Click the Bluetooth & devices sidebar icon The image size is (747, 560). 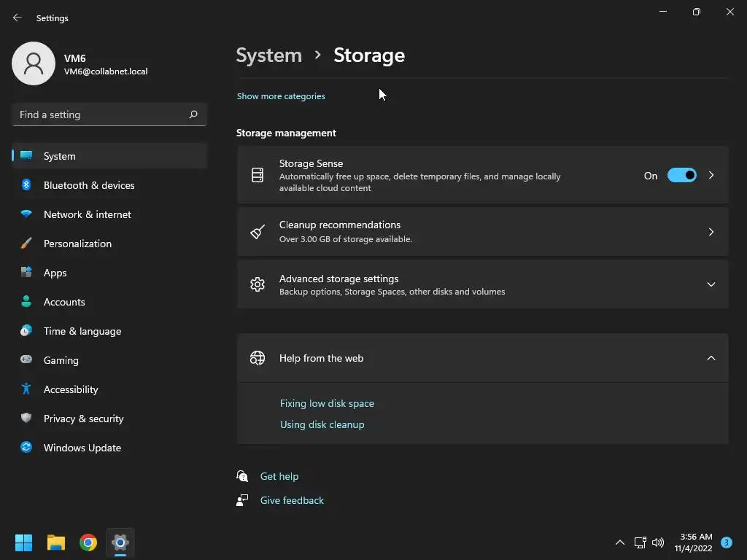tap(26, 185)
